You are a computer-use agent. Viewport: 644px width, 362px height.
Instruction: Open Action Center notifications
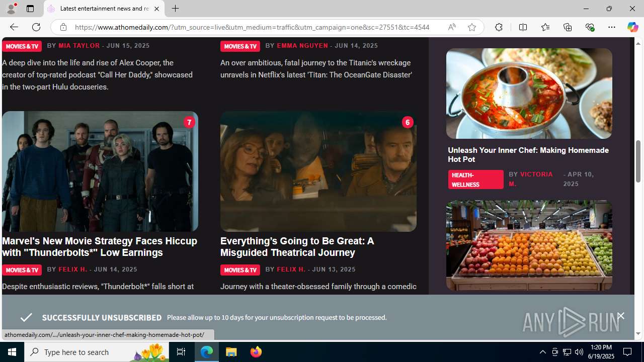(x=628, y=352)
